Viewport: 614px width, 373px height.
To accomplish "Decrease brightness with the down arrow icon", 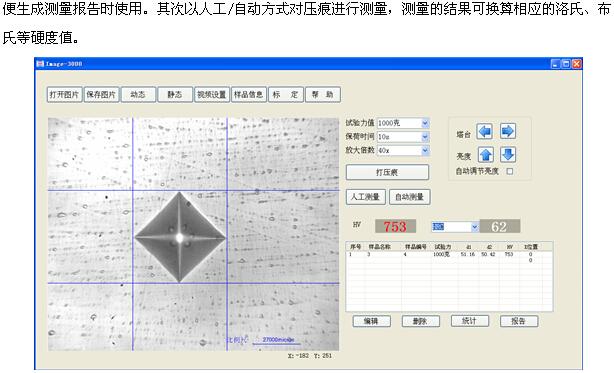I will tap(508, 155).
